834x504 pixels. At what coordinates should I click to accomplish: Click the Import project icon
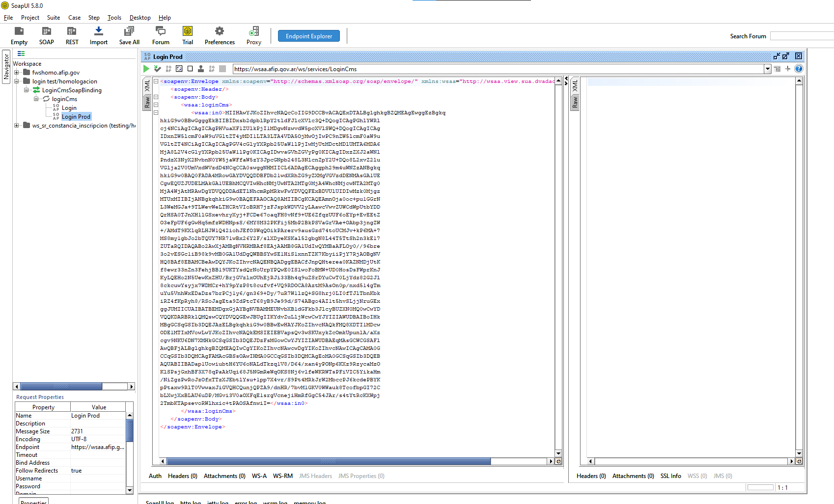coord(98,36)
